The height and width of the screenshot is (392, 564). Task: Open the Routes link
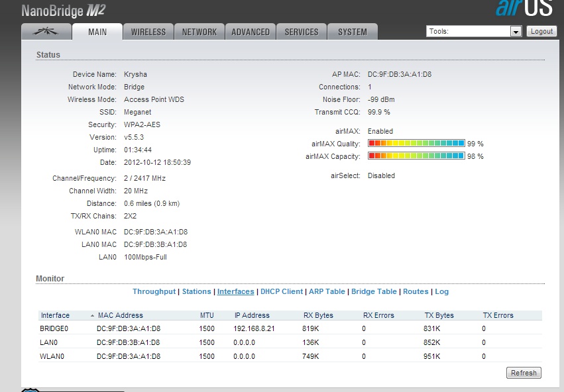(x=416, y=291)
